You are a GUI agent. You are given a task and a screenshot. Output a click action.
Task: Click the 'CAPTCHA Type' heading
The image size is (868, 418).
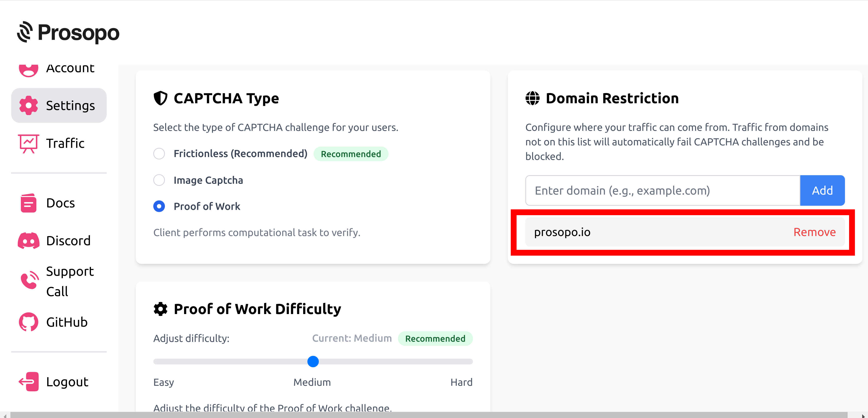tap(226, 98)
